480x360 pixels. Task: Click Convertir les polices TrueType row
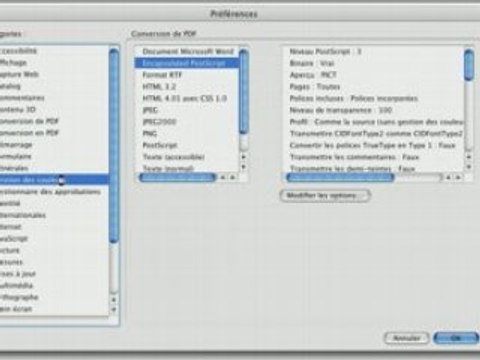click(373, 145)
